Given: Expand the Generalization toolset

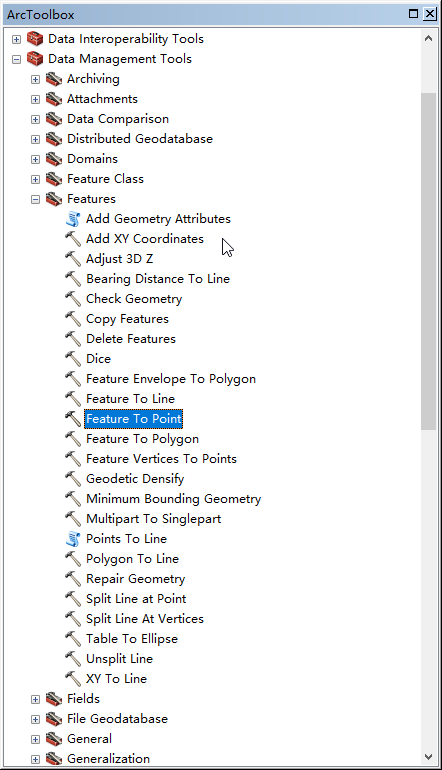Looking at the screenshot, I should 35,759.
